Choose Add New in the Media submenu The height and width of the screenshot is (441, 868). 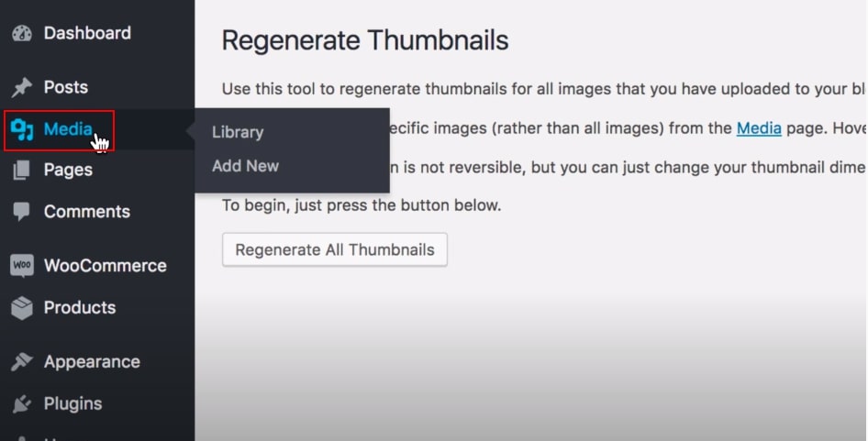[x=245, y=166]
